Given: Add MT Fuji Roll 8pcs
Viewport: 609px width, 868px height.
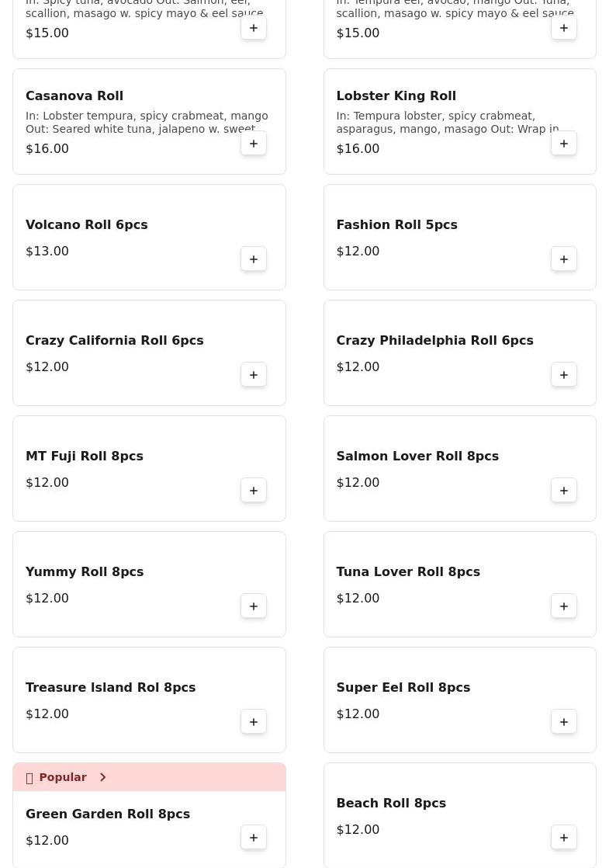Looking at the screenshot, I should coord(254,491).
